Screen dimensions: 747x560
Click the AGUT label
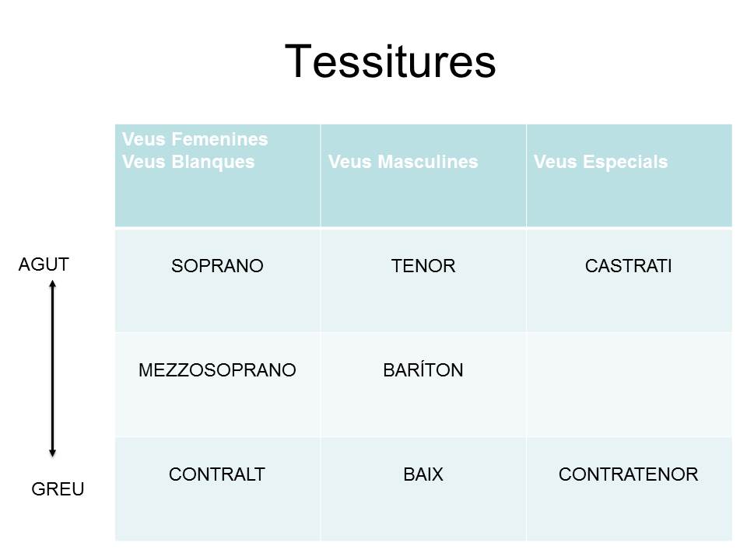click(44, 264)
